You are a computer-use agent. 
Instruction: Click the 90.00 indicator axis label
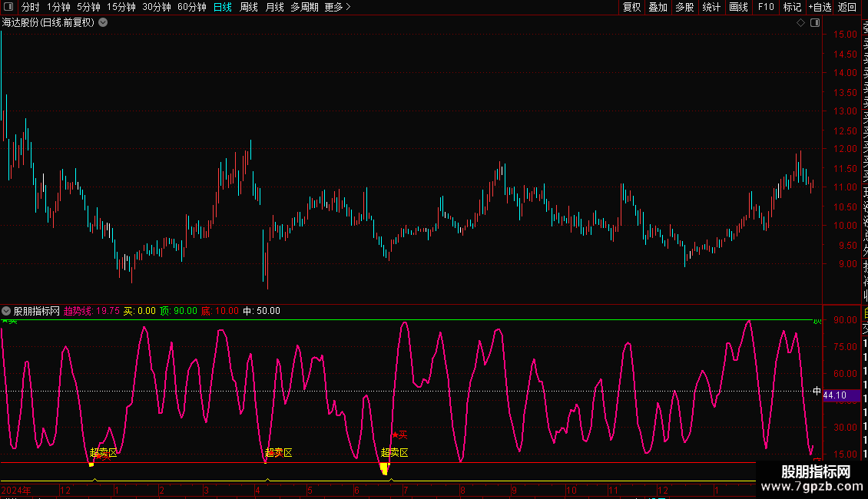(845, 320)
